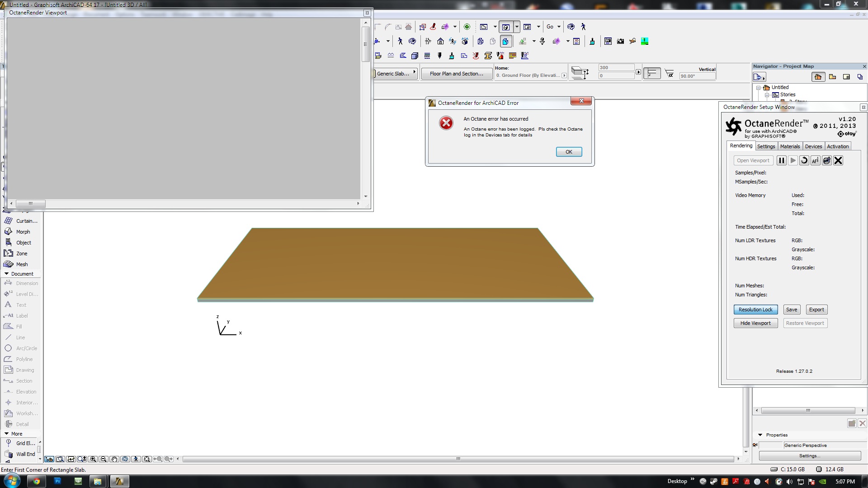Image resolution: width=868 pixels, height=488 pixels.
Task: Click the Hide Viewport button
Action: pyautogui.click(x=755, y=323)
